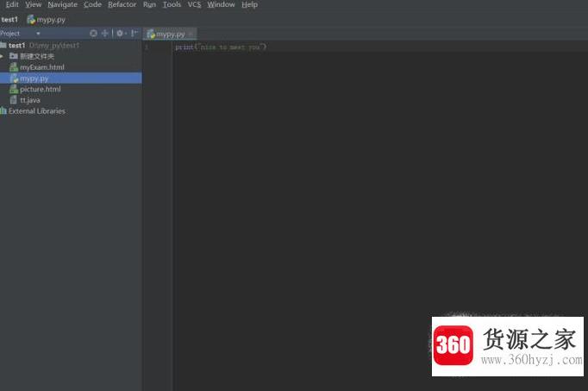Click line number 1 in gutter
Viewport: 588px width, 391px height.
point(147,47)
